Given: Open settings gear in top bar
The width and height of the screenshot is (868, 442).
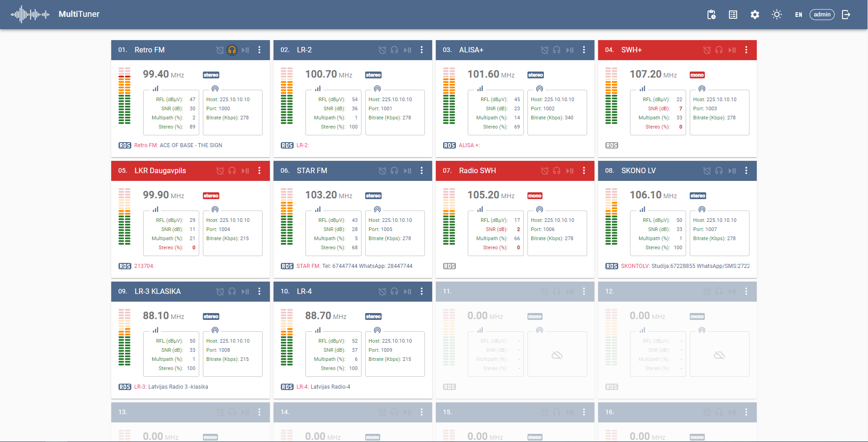Looking at the screenshot, I should tap(755, 15).
